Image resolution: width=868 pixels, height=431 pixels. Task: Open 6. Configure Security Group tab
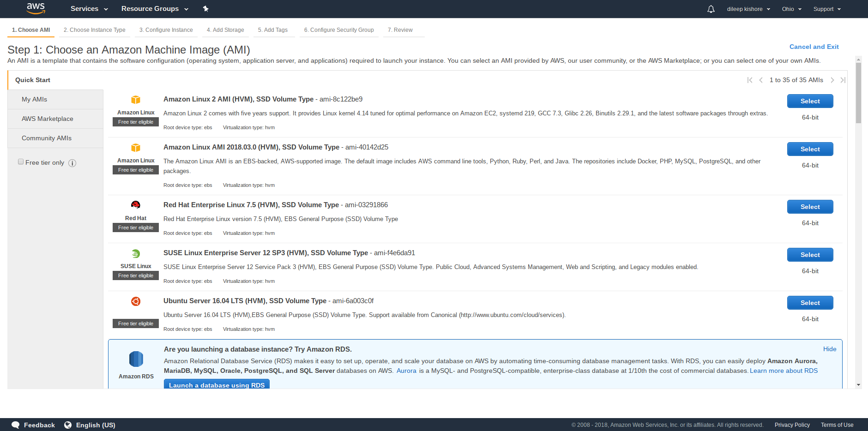tap(339, 30)
